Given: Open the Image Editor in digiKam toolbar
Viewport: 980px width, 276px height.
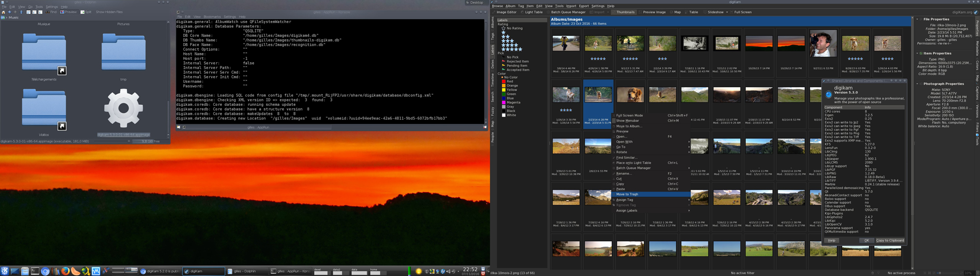Looking at the screenshot, I should coord(504,12).
